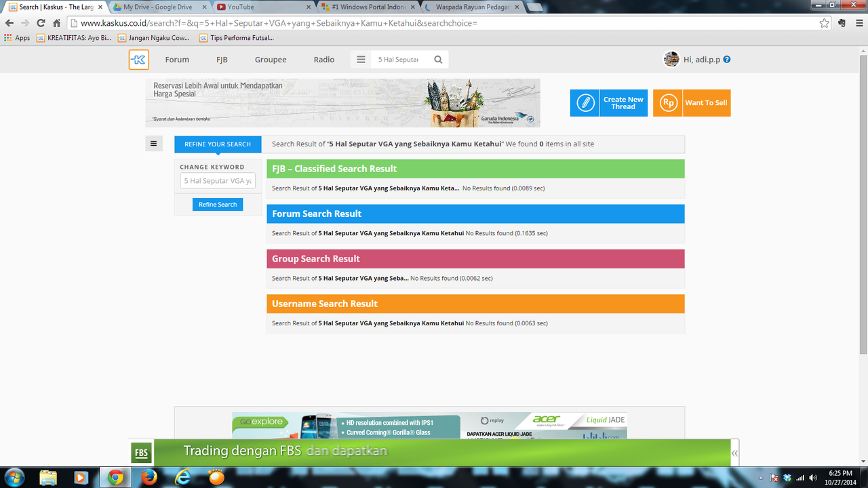Click the Group Search Result header

[475, 259]
